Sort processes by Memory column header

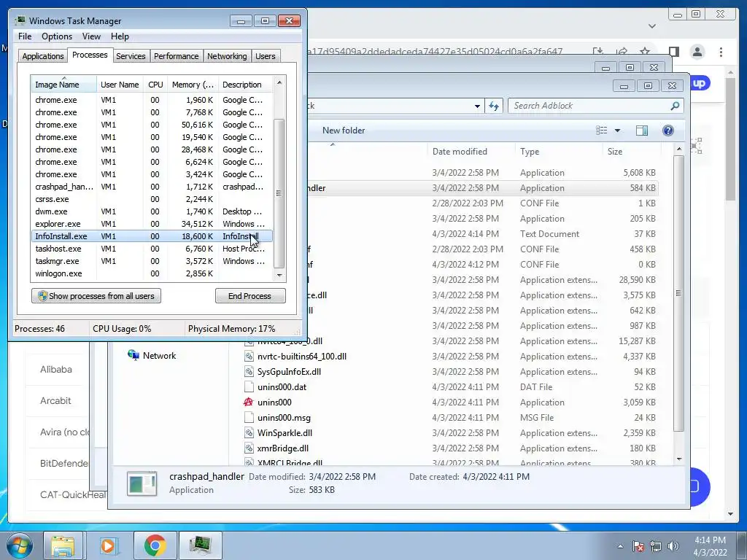pos(193,85)
